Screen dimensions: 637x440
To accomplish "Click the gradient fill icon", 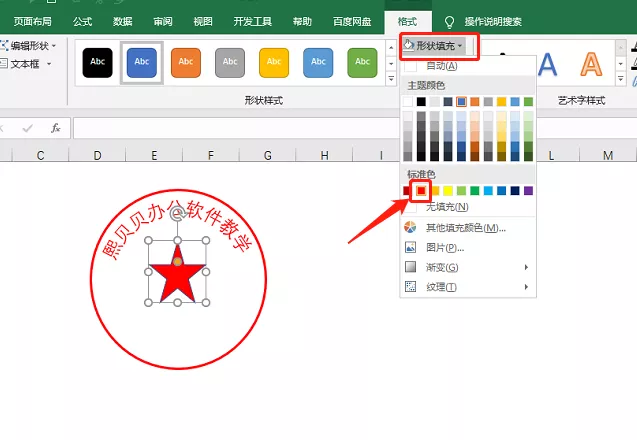I will coord(410,267).
